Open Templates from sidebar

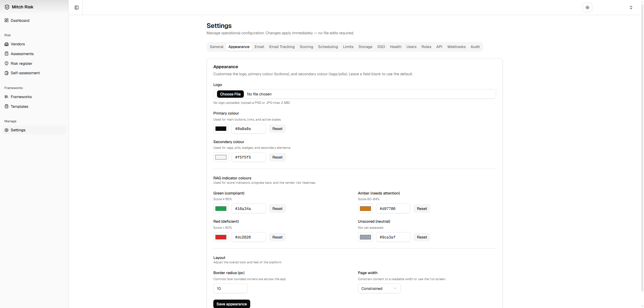(x=34, y=106)
